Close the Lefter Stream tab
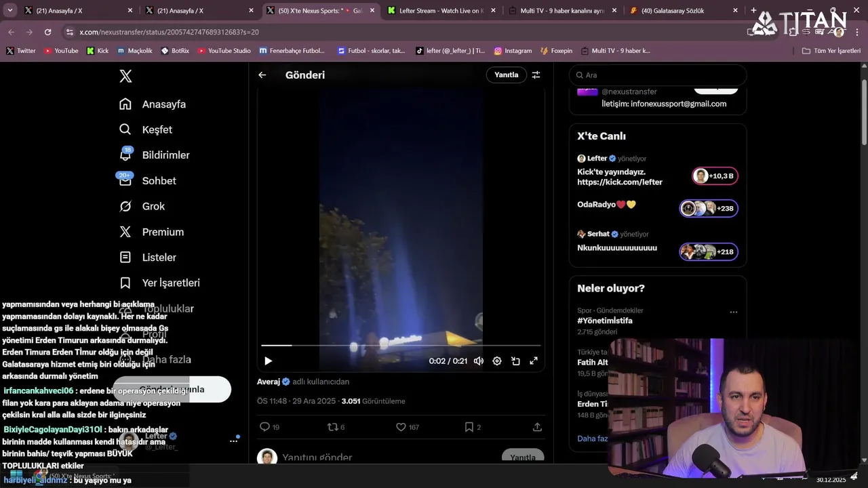Viewport: 868px width, 488px height. 493,11
